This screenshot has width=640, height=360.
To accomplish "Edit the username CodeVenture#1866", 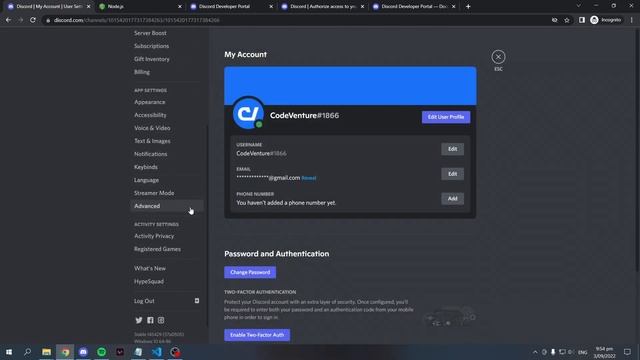I will click(452, 149).
